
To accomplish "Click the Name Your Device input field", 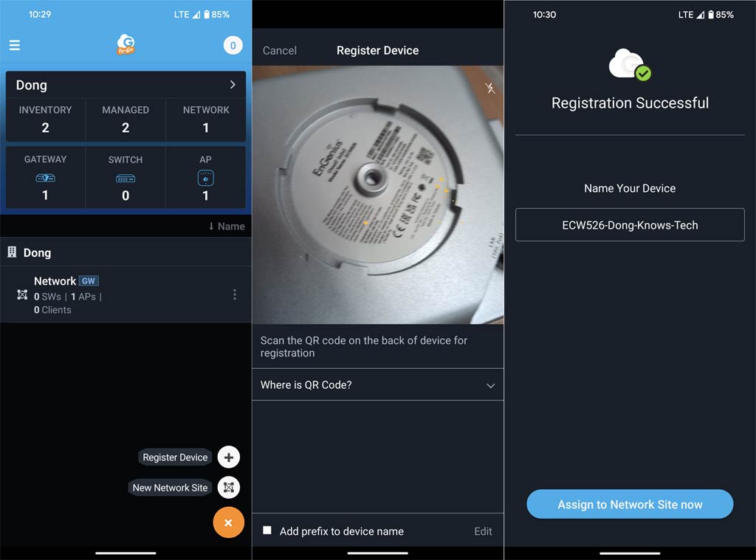I will [630, 224].
